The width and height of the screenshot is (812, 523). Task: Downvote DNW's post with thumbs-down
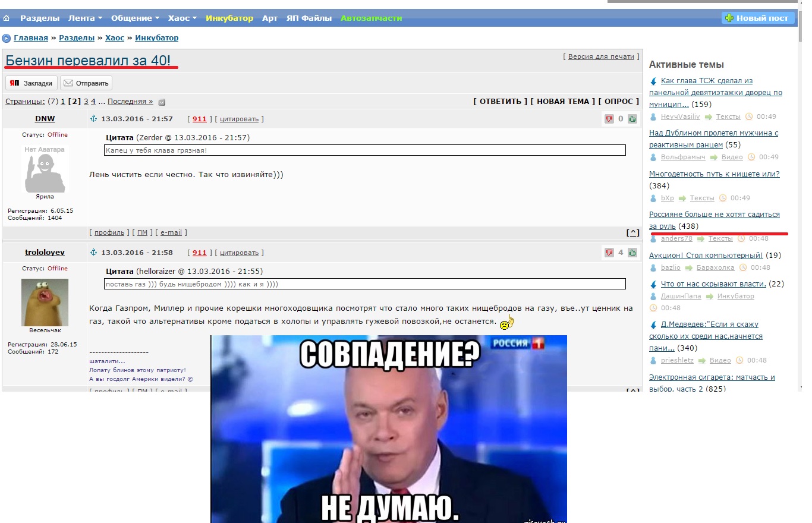click(609, 119)
